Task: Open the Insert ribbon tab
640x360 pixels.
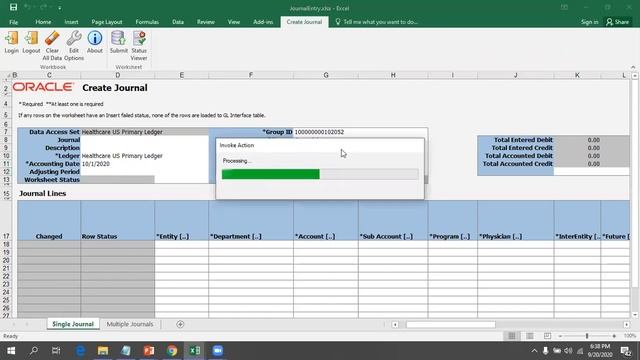Action: click(x=71, y=22)
